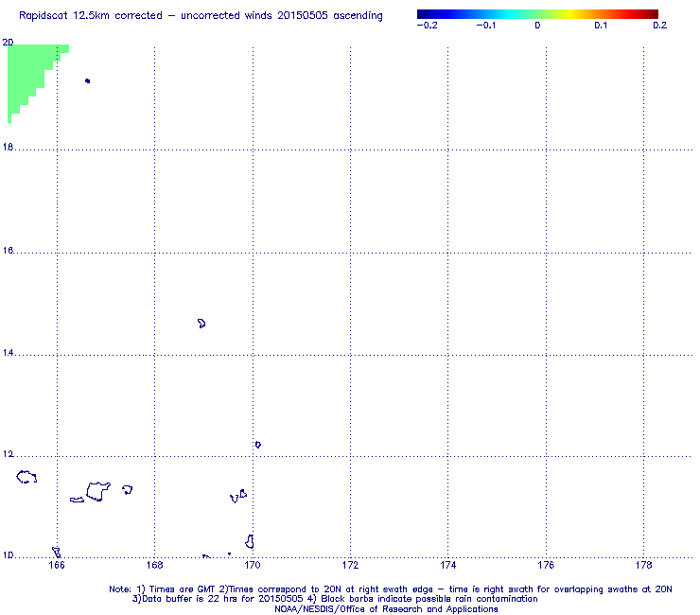Click latitude label 10
The height and width of the screenshot is (615, 700).
click(x=8, y=555)
